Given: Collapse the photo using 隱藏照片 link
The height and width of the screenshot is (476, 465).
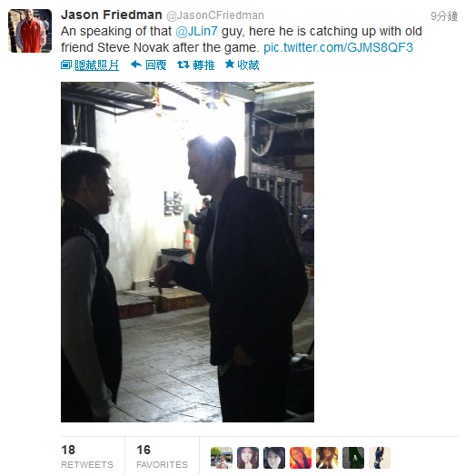Looking at the screenshot, I should (97, 65).
